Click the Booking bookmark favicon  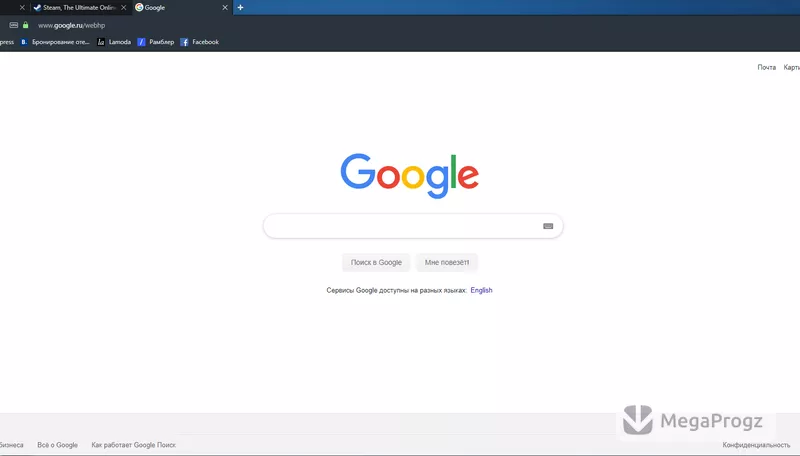(x=24, y=42)
